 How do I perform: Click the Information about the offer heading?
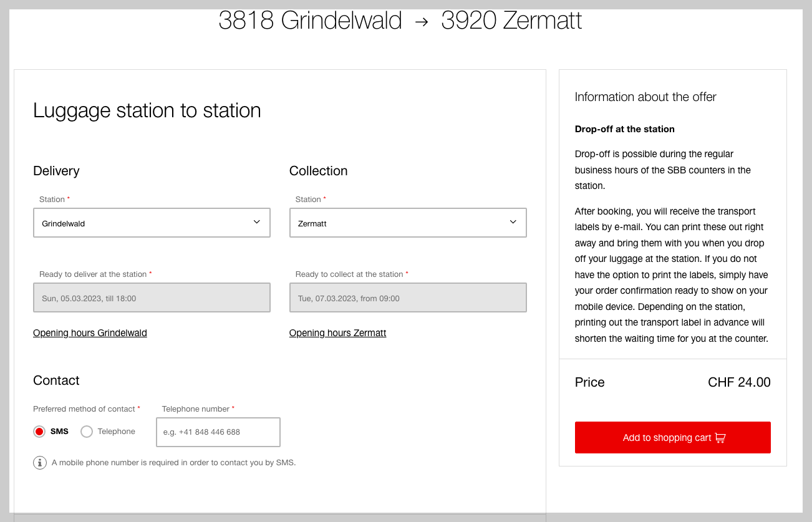(645, 97)
